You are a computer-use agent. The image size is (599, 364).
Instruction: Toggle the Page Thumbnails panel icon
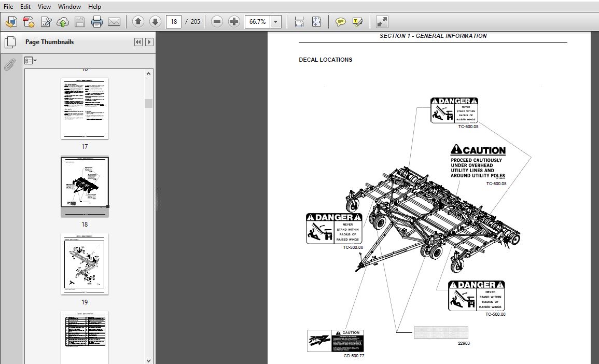click(x=10, y=43)
